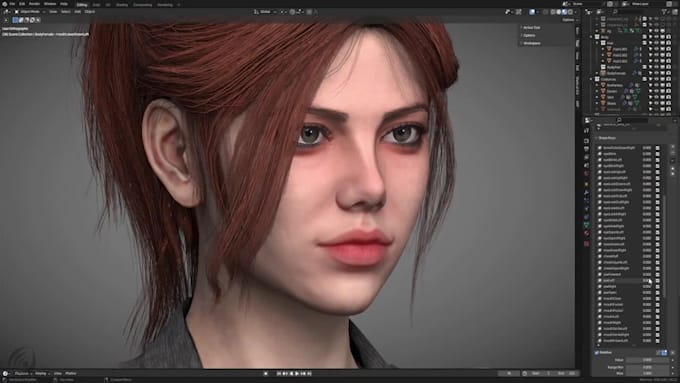The height and width of the screenshot is (383, 680).
Task: Expand the Options sidebar panel
Action: (x=528, y=35)
